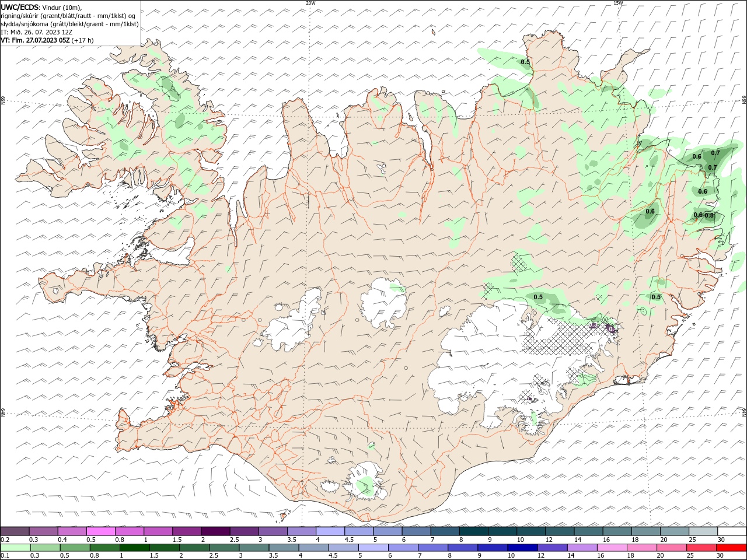Select bottom-row violet swatch labeled 14
747x560 pixels.
tap(582, 548)
